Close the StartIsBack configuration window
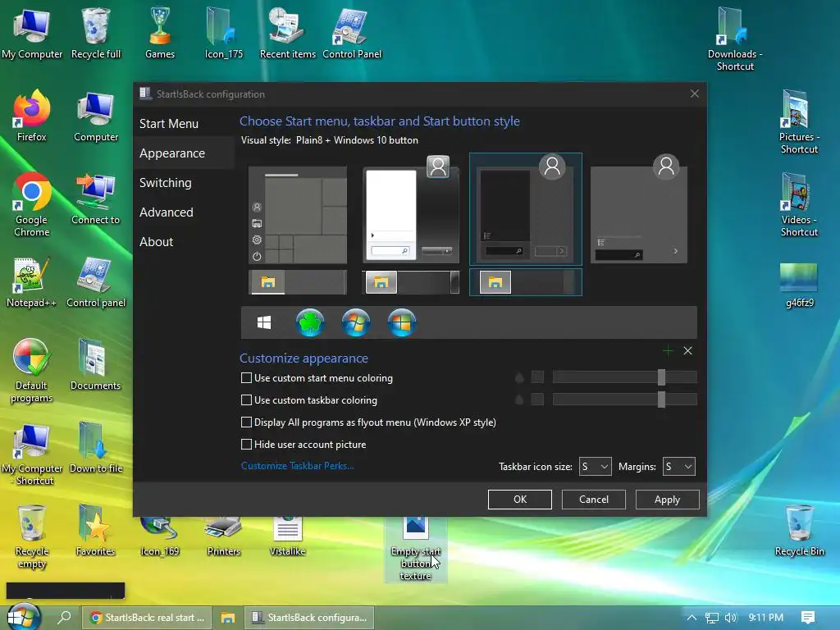This screenshot has height=630, width=840. point(694,94)
